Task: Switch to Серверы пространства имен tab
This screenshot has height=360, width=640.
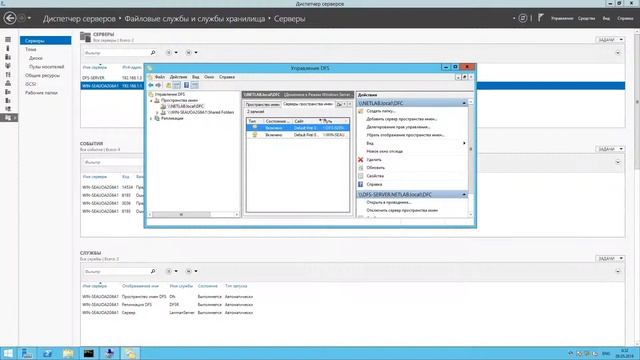Action: pyautogui.click(x=308, y=104)
